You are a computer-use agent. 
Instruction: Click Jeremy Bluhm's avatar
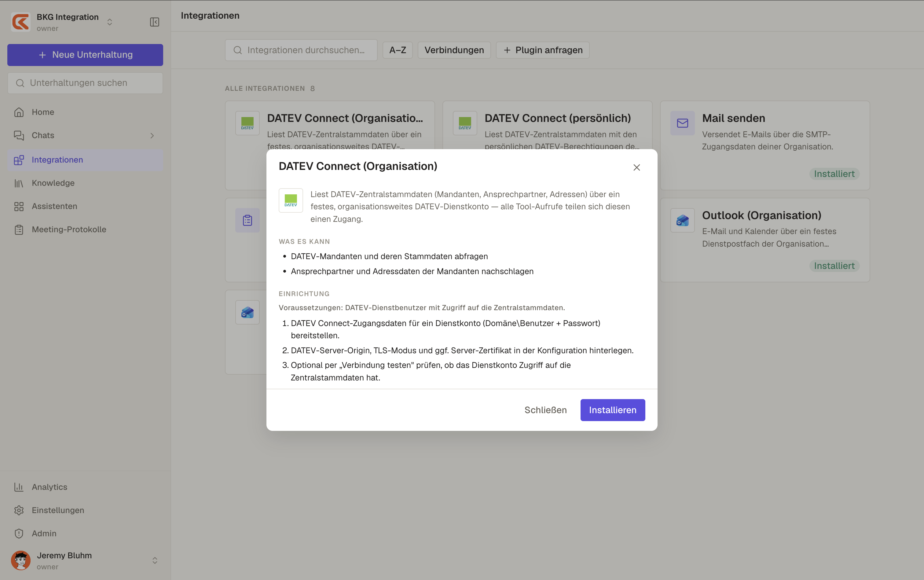(21, 560)
